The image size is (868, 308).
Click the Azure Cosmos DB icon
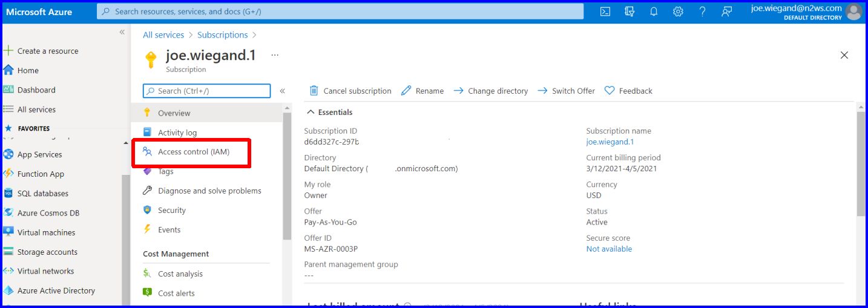8,213
